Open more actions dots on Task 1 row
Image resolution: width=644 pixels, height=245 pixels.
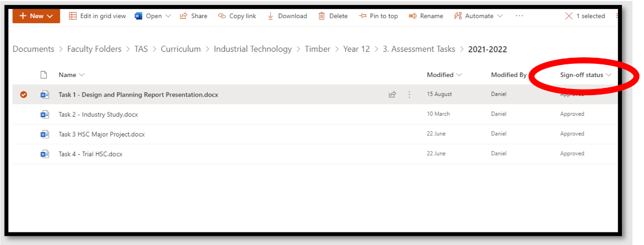pyautogui.click(x=409, y=94)
